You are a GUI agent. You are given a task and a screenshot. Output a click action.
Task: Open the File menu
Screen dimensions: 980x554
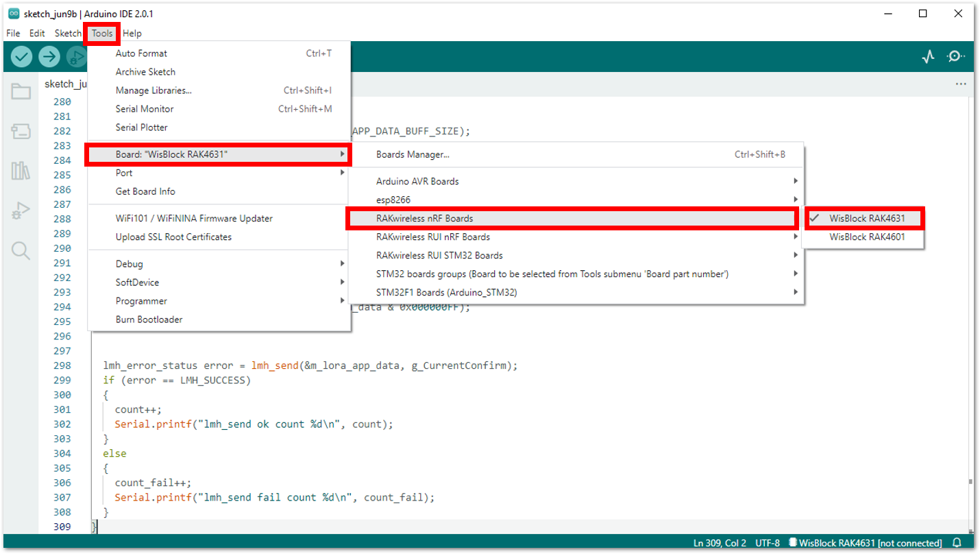click(x=13, y=33)
